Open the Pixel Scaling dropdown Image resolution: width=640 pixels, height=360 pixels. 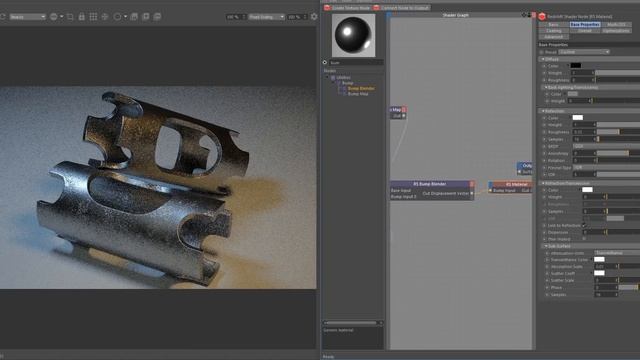click(x=267, y=17)
